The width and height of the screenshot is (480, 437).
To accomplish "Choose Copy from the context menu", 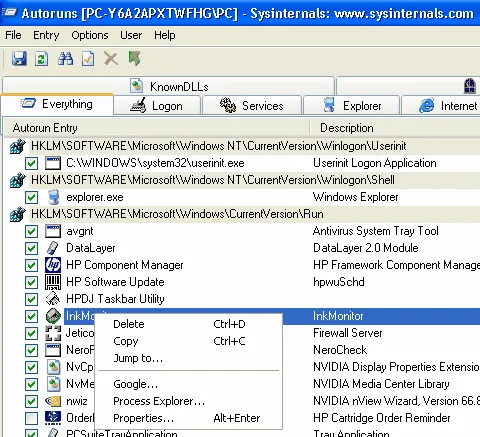I will click(188, 341).
